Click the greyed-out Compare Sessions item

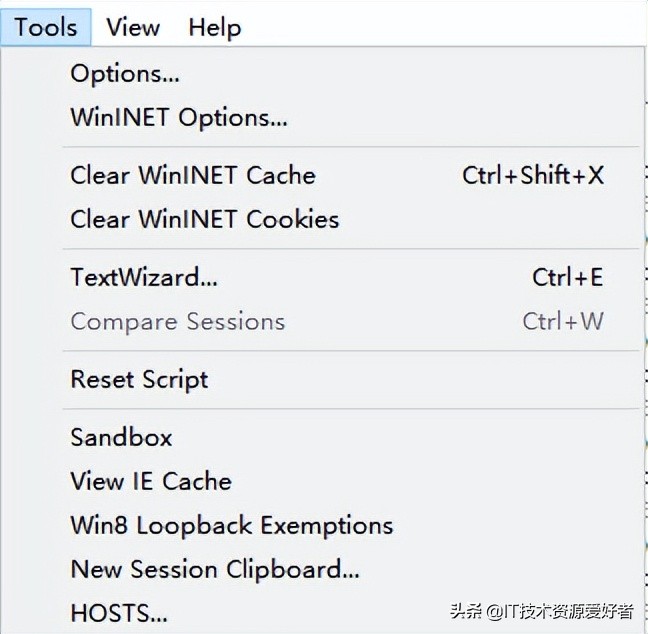tap(177, 322)
